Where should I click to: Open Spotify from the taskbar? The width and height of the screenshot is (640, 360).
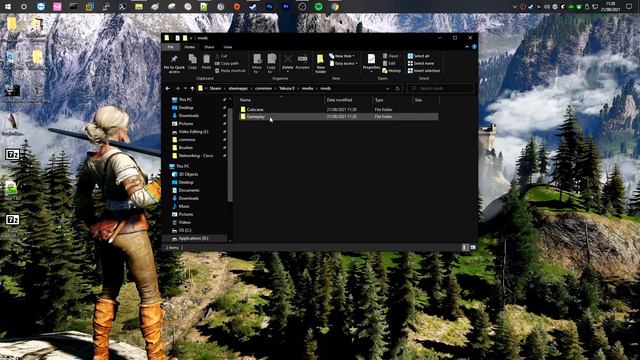318,7
